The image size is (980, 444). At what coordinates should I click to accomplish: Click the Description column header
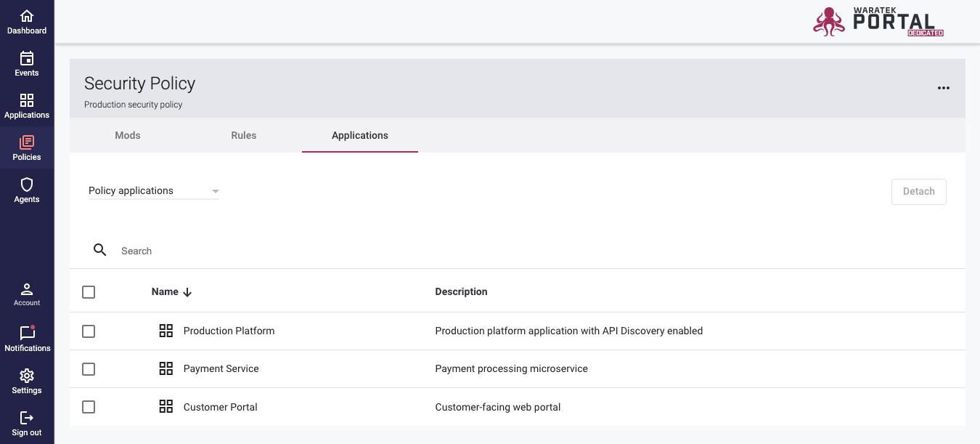[x=461, y=291]
